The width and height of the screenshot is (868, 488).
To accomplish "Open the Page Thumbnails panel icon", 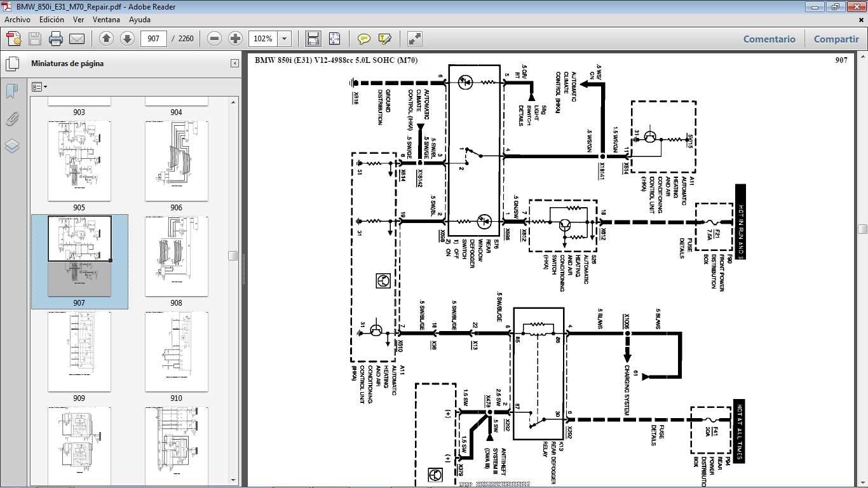I will pos(12,64).
